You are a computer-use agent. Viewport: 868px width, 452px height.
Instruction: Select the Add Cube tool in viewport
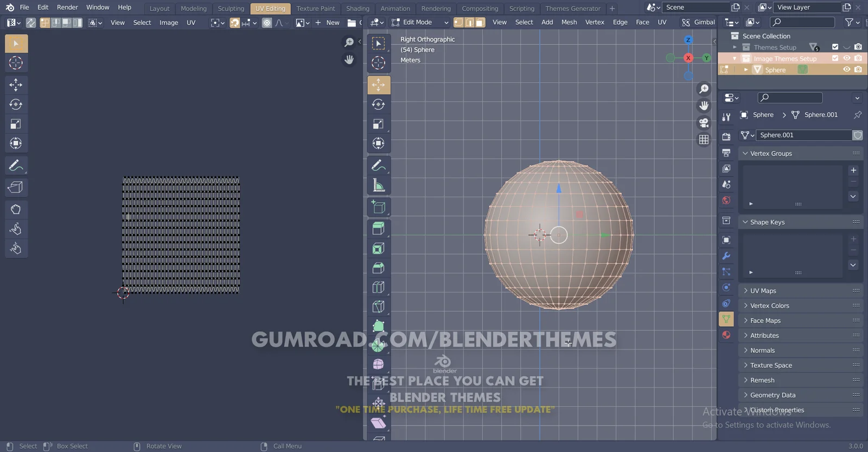[379, 207]
